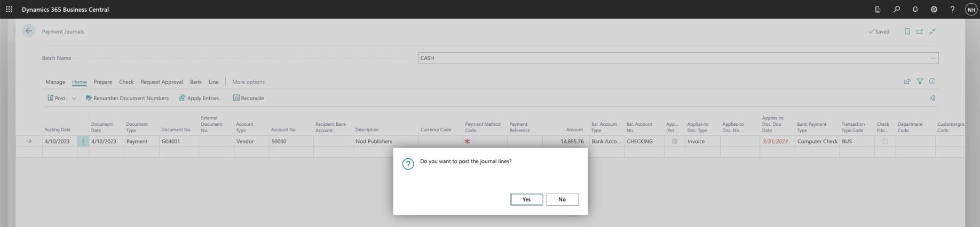
Task: Click the Description column header
Action: point(367,129)
